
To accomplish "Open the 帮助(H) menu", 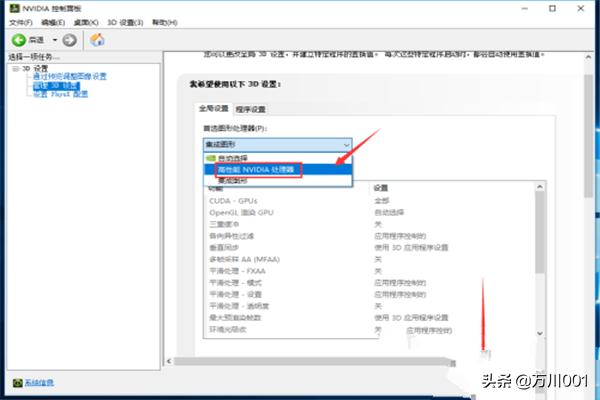I will point(165,23).
